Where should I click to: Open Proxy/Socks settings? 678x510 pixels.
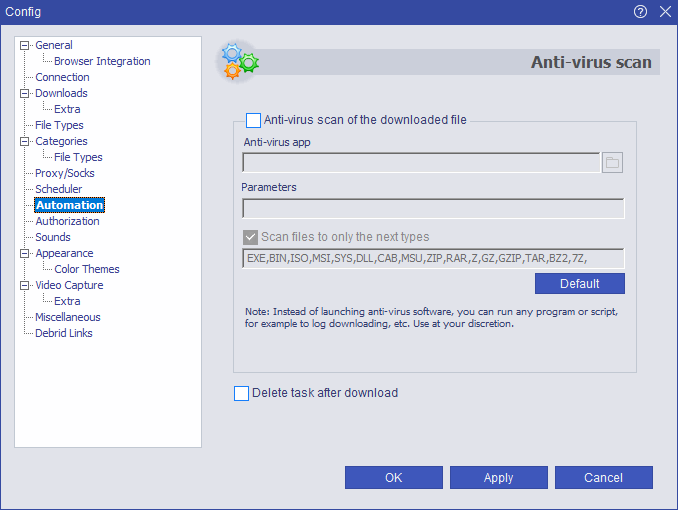coord(65,173)
